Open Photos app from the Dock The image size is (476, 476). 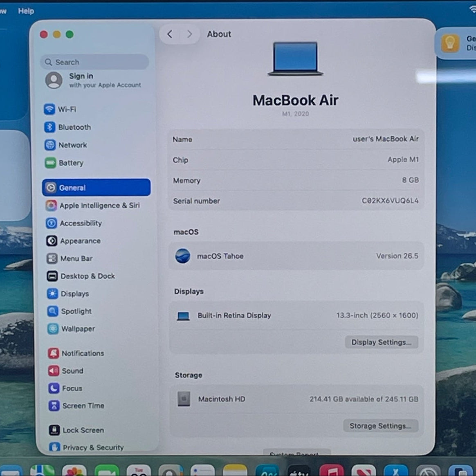[74, 470]
